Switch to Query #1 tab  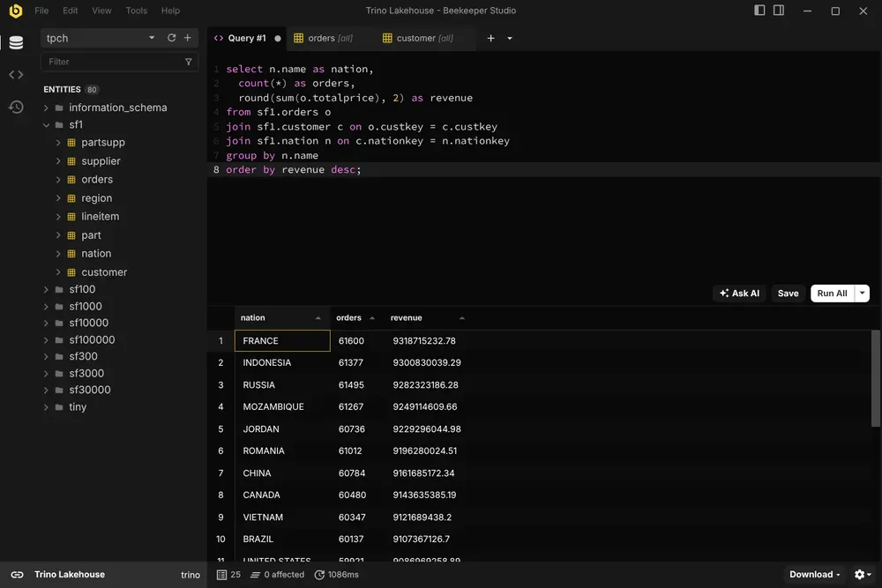click(x=246, y=38)
